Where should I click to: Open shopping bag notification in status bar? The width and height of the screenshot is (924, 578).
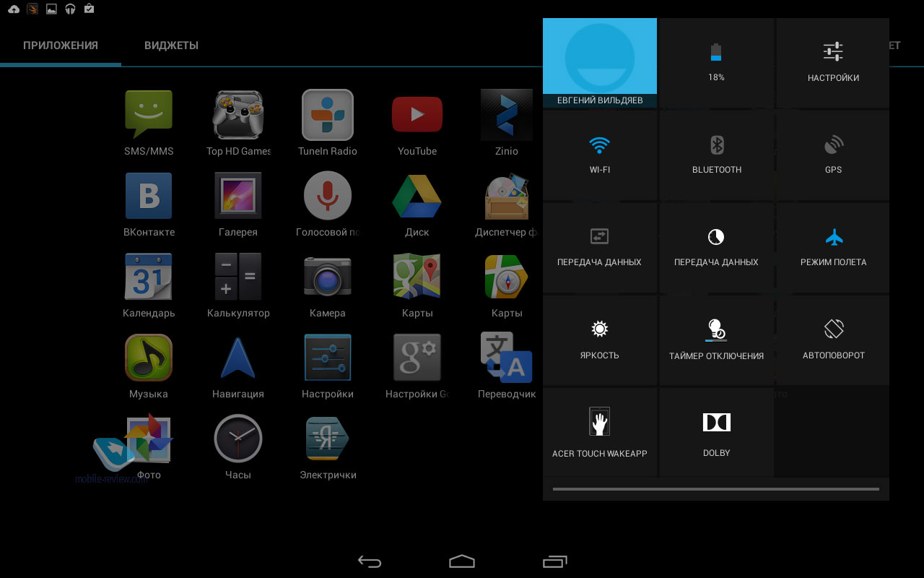(89, 9)
